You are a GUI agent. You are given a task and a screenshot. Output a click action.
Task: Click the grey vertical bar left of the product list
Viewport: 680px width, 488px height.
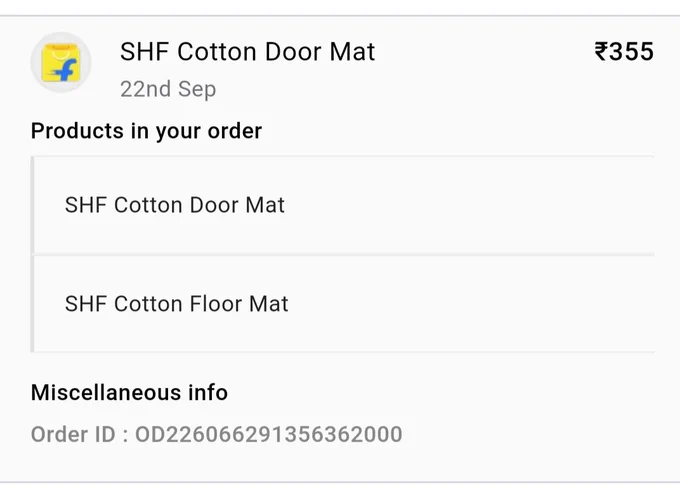pyautogui.click(x=33, y=254)
